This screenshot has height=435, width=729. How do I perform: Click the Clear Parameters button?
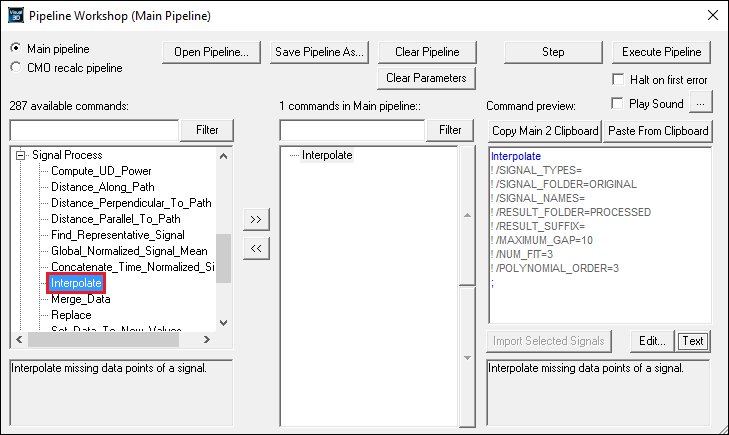(427, 78)
